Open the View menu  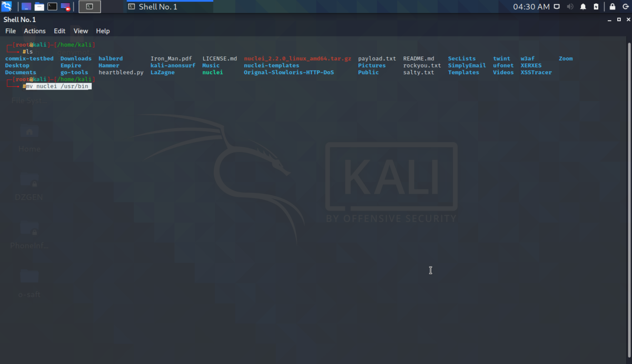click(81, 31)
